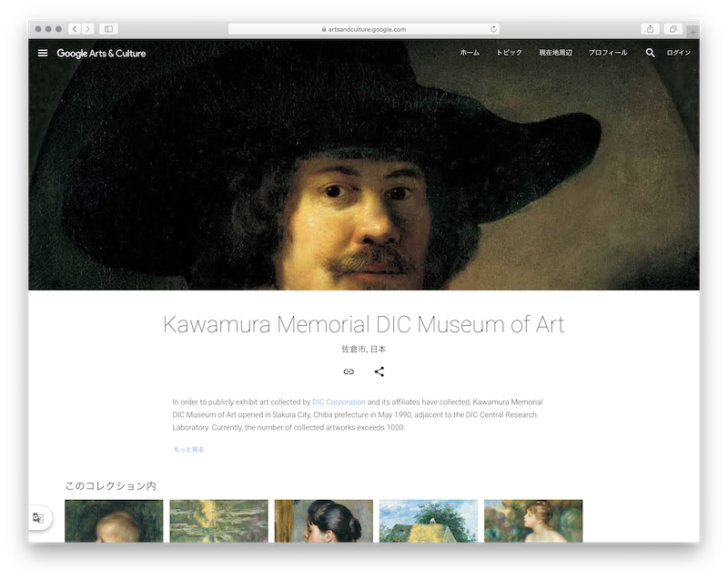Add a new tab with the plus button
Viewport: 728px width, 580px height.
click(x=693, y=32)
